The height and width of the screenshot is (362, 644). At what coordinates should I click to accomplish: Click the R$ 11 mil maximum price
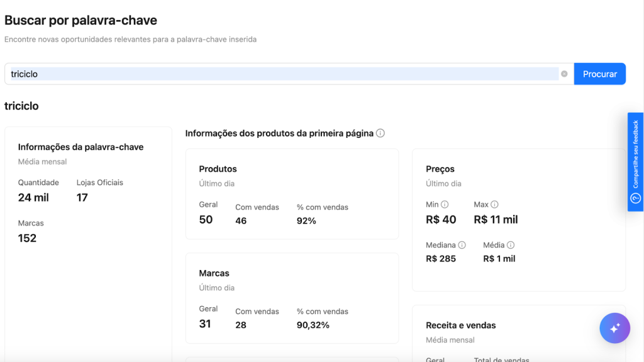pos(496,220)
